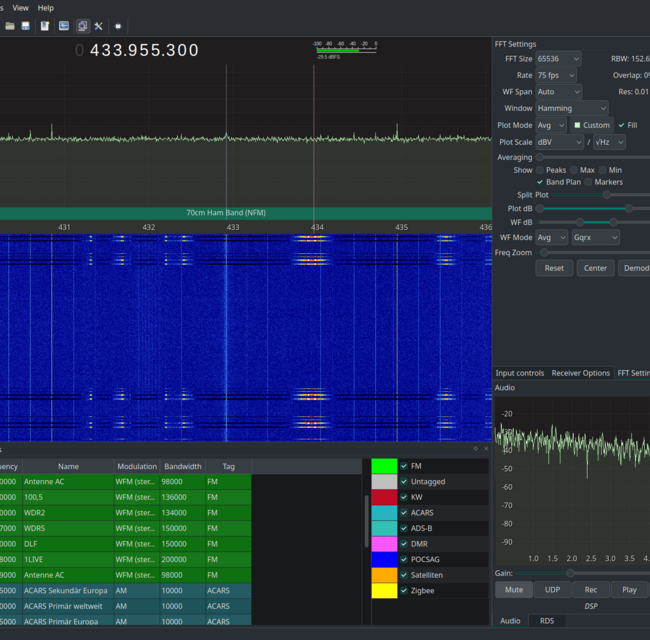The height and width of the screenshot is (640, 650).
Task: Open the View menu
Action: tap(20, 8)
